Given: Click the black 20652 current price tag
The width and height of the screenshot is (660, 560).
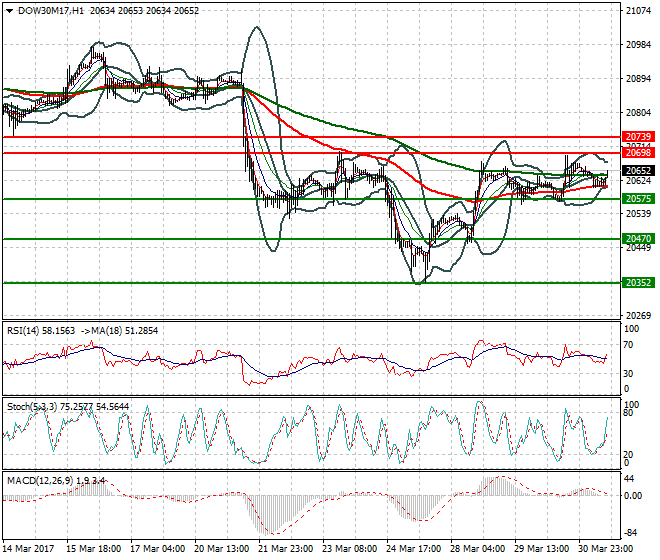Looking at the screenshot, I should coord(638,171).
